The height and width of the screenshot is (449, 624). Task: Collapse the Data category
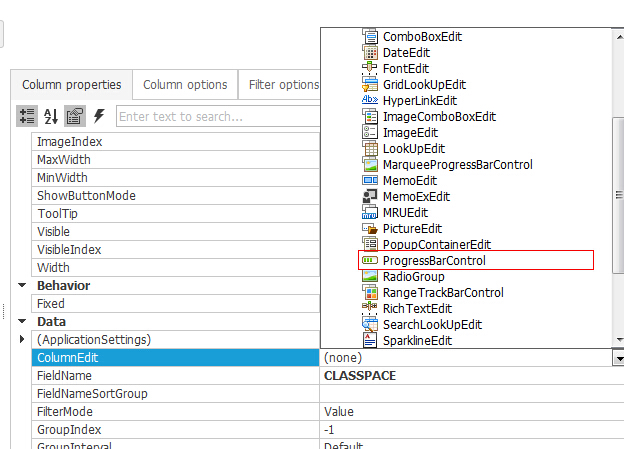coord(22,321)
